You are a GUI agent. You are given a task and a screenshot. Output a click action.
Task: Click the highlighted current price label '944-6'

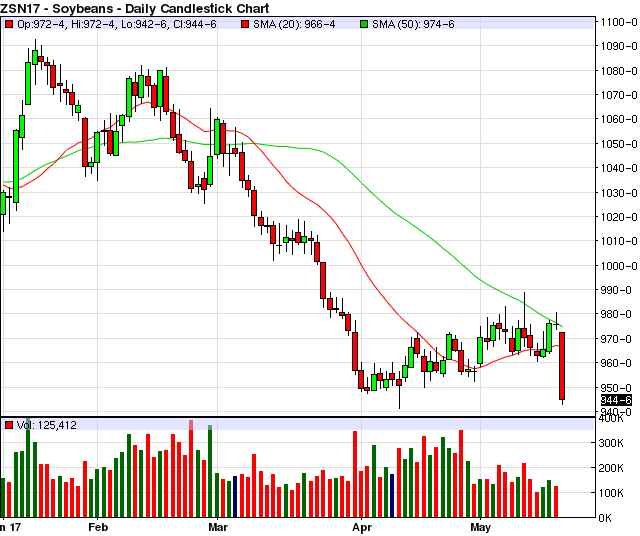point(616,400)
